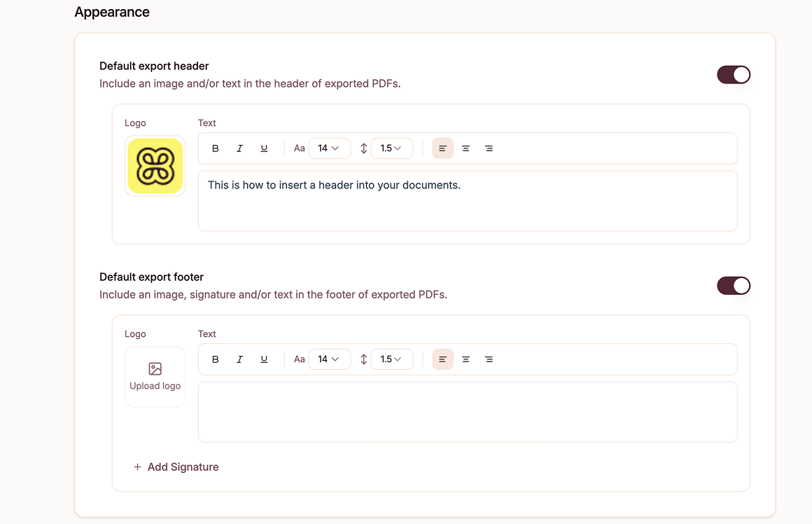Select center alignment in the header toolbar

click(x=465, y=148)
